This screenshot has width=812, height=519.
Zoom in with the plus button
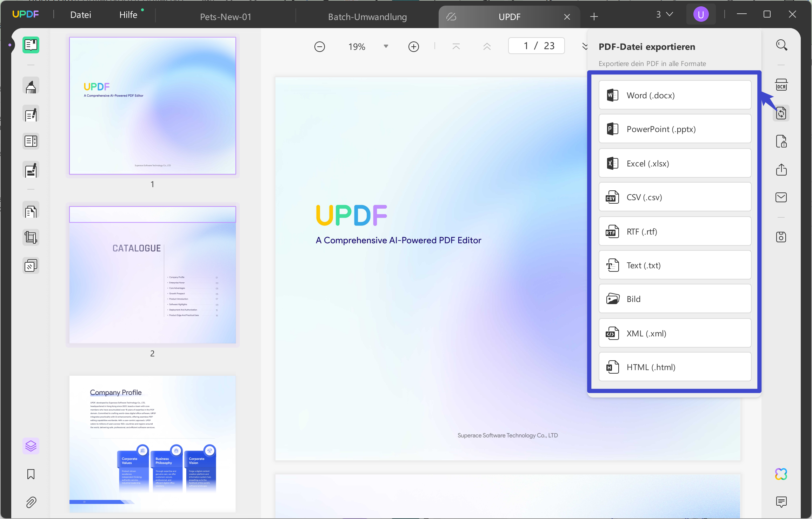click(414, 47)
